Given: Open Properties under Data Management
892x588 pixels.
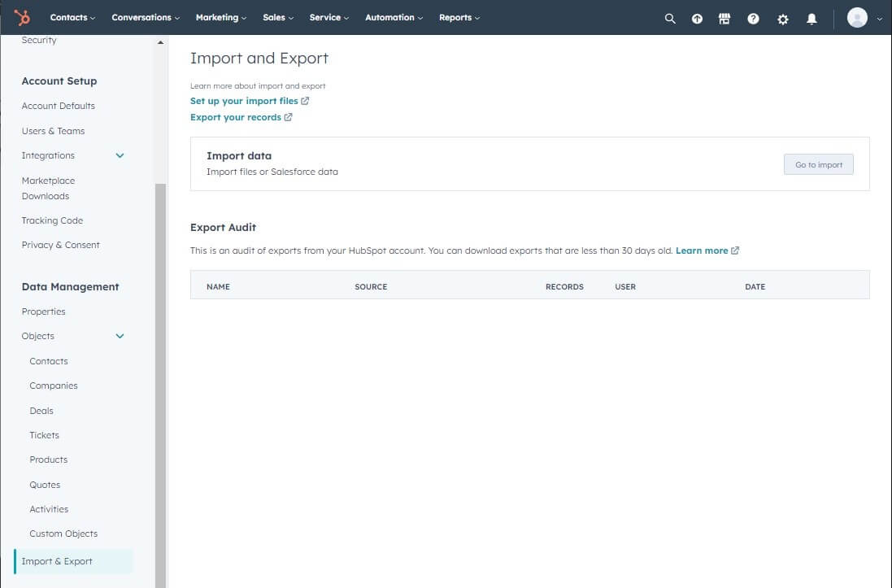Looking at the screenshot, I should tap(43, 311).
